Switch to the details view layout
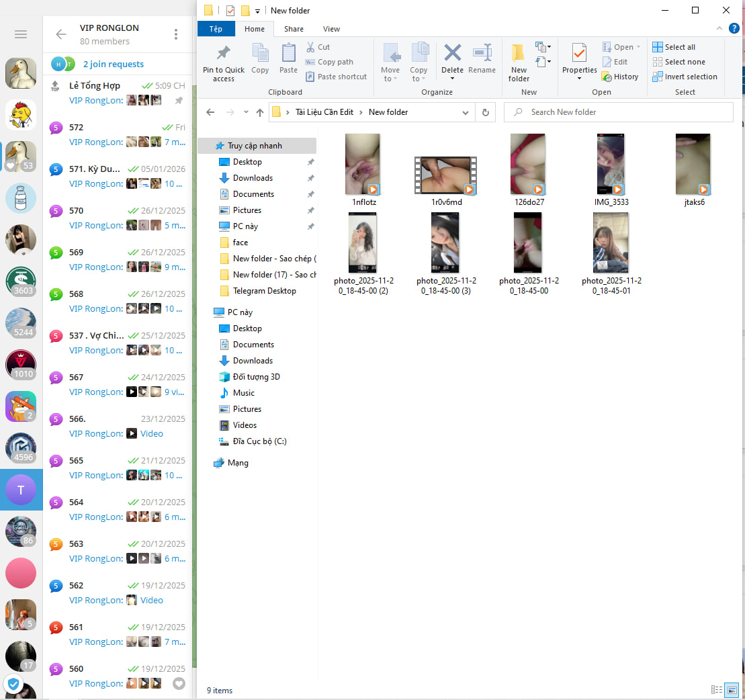 pyautogui.click(x=716, y=690)
